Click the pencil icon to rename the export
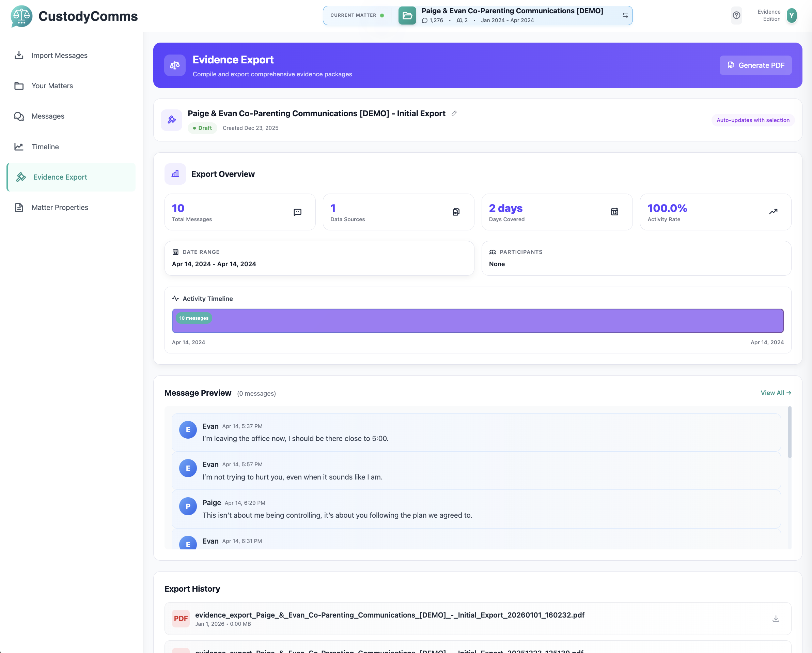 coord(454,113)
